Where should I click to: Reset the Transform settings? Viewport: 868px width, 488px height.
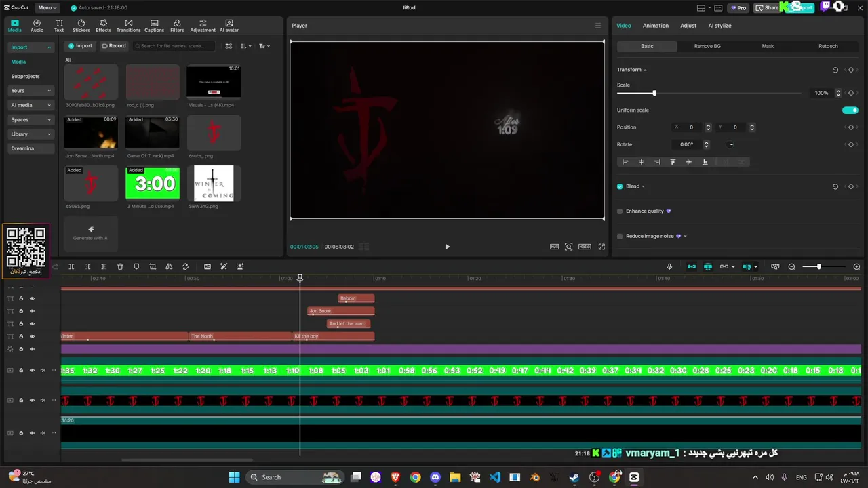click(835, 70)
